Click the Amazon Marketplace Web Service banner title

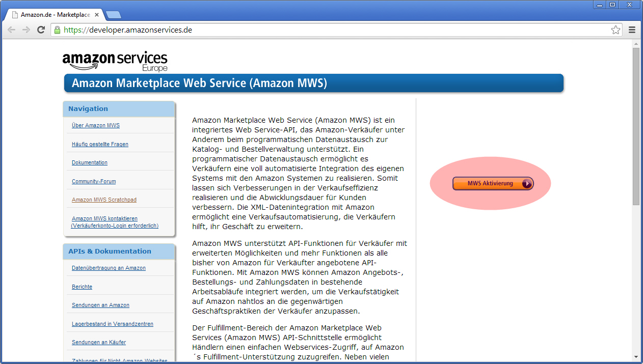199,83
